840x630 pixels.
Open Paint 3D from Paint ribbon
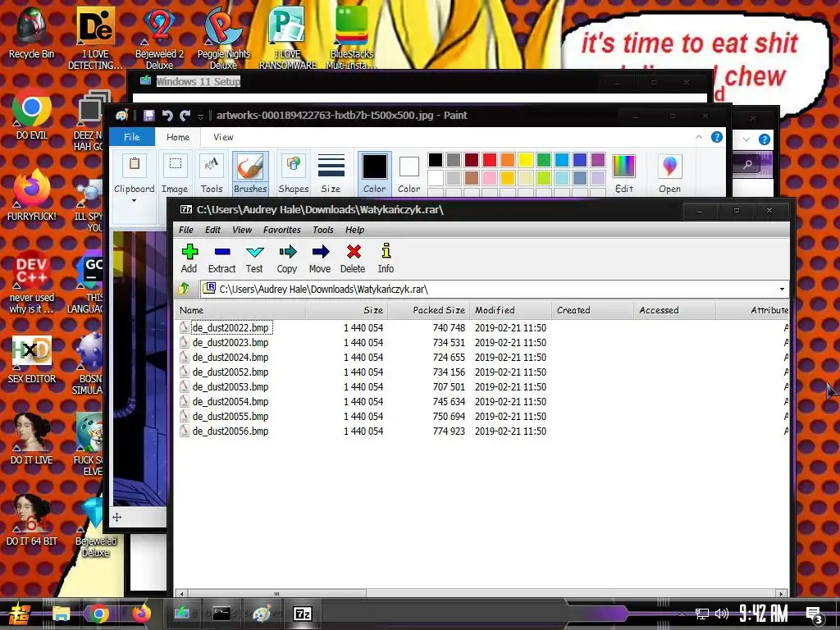click(669, 173)
